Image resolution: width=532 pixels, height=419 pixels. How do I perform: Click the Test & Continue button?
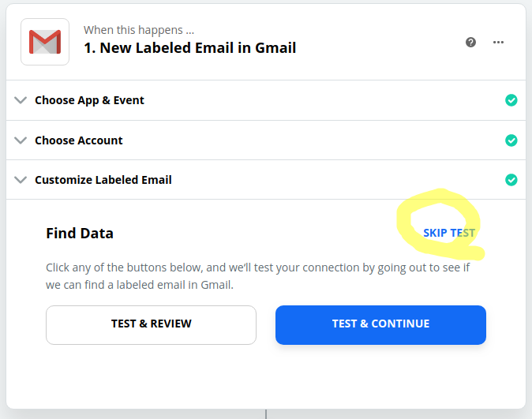380,325
